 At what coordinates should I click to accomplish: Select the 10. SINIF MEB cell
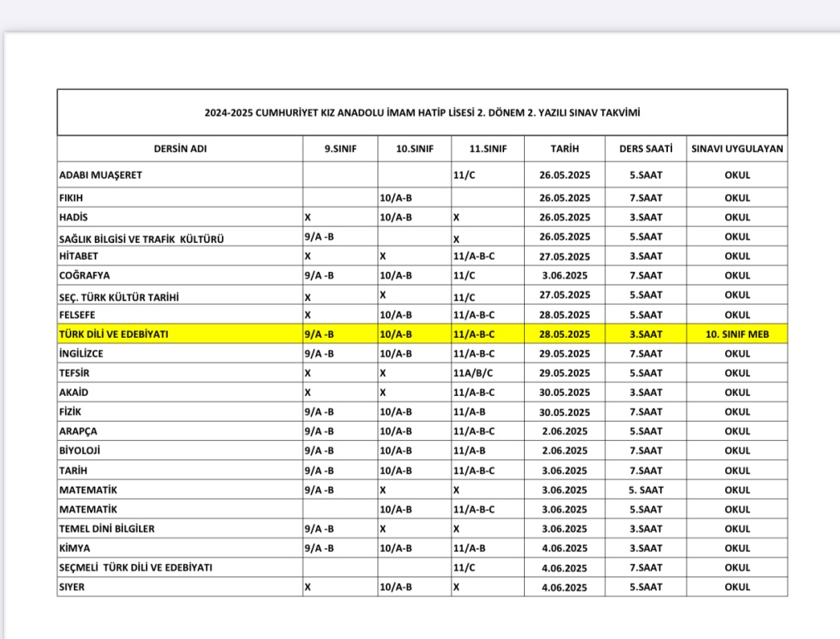[737, 334]
